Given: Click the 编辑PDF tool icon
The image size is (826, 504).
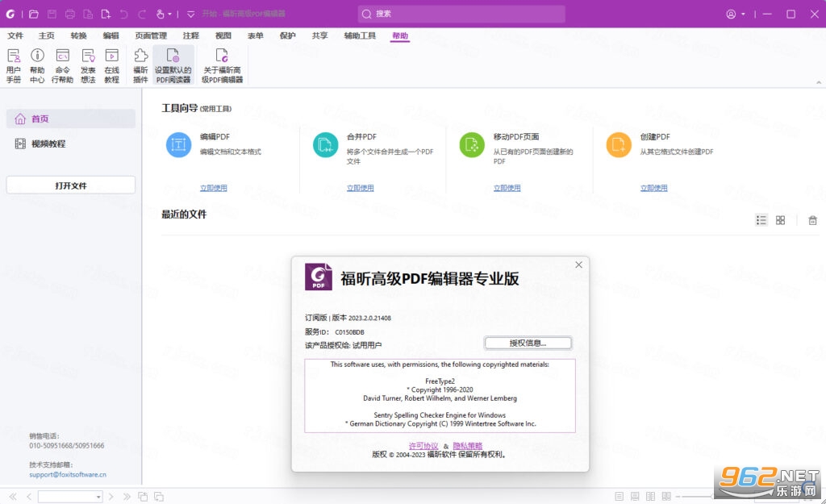Looking at the screenshot, I should (178, 145).
